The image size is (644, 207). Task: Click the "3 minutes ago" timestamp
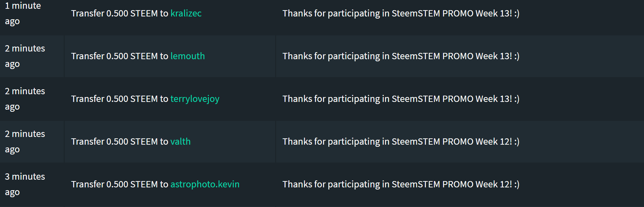25,184
